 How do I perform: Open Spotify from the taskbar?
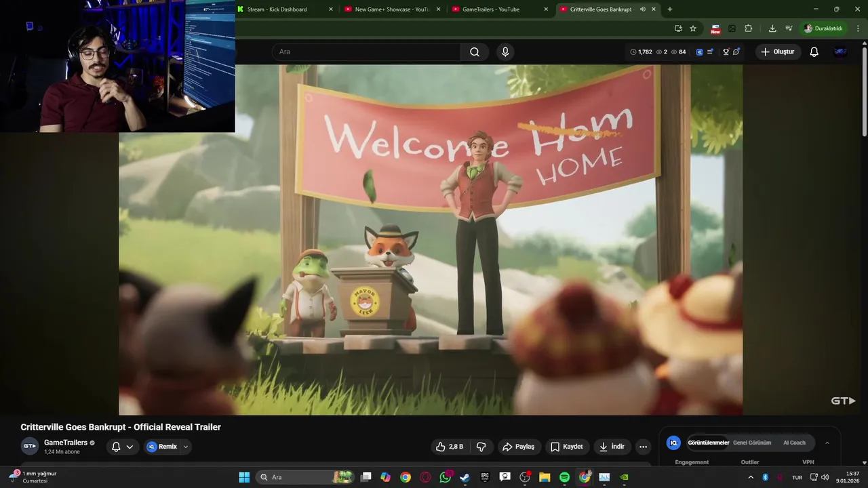tap(564, 477)
